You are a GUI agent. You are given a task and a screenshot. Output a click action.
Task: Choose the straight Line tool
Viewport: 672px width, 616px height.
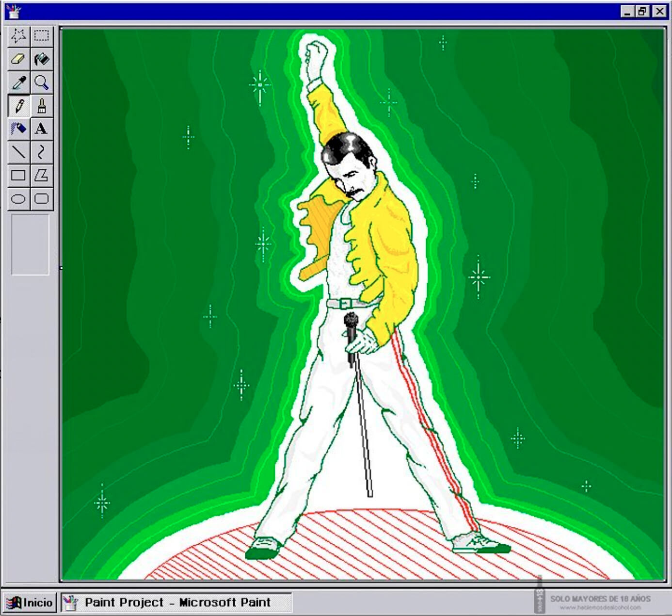point(19,152)
